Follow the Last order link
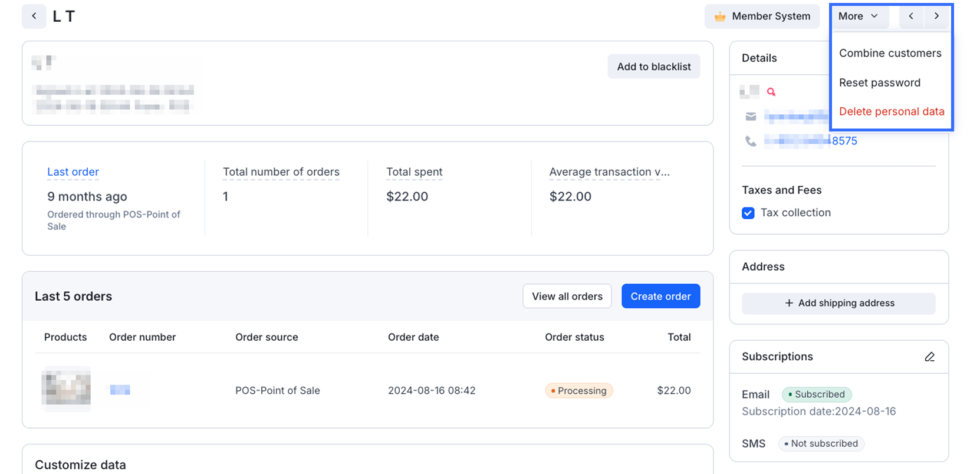The image size is (980, 474). [73, 172]
